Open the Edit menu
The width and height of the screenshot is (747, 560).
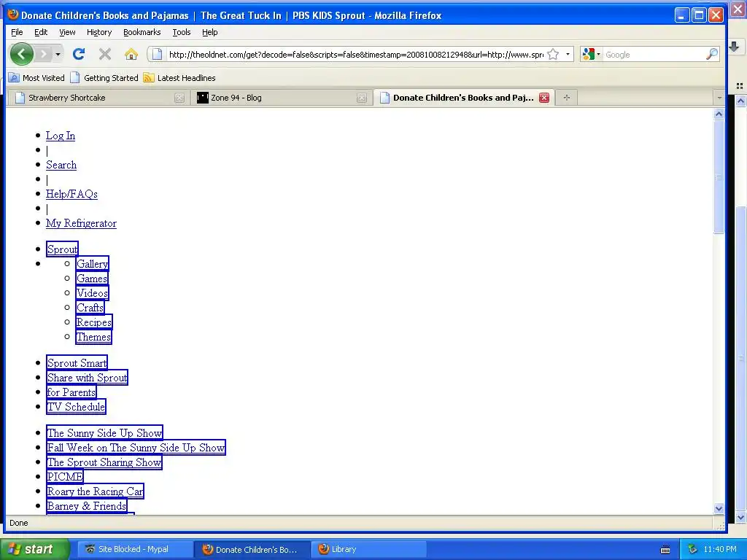tap(41, 32)
